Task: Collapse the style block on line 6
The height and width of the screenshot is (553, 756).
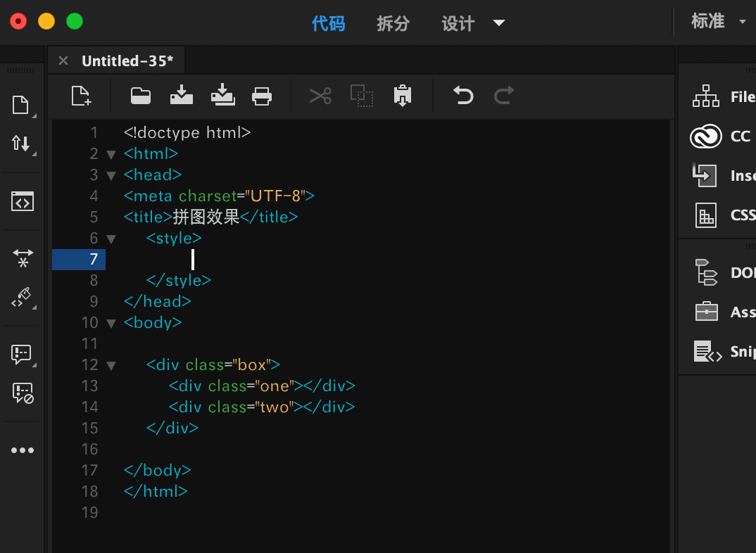Action: click(x=111, y=239)
